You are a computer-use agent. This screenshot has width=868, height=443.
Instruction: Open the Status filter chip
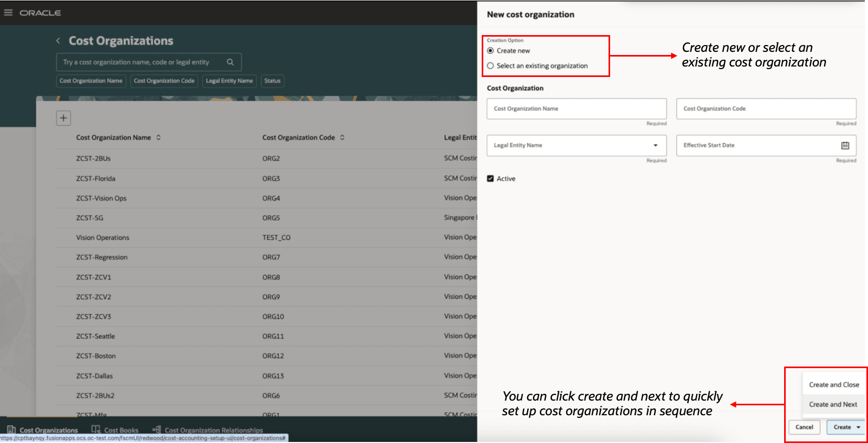coord(273,81)
